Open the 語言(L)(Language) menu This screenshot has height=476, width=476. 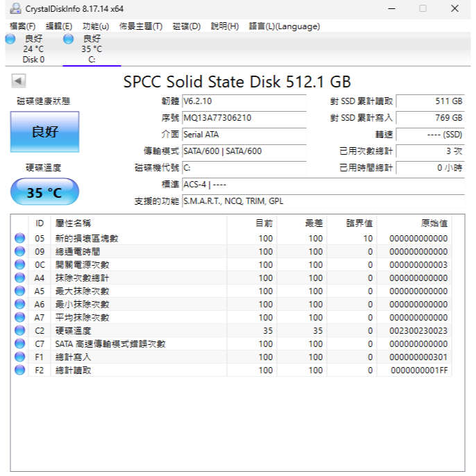(x=284, y=26)
